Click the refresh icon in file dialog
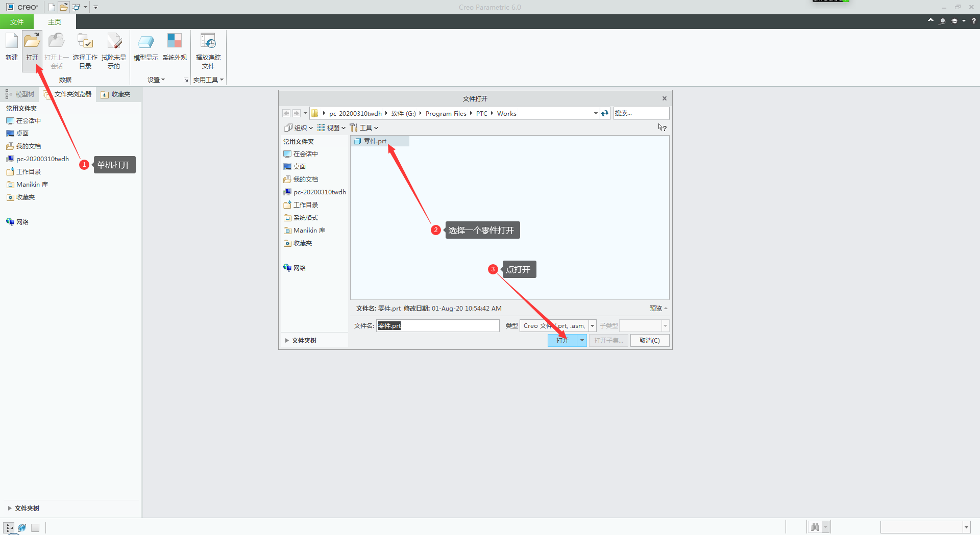 (605, 113)
